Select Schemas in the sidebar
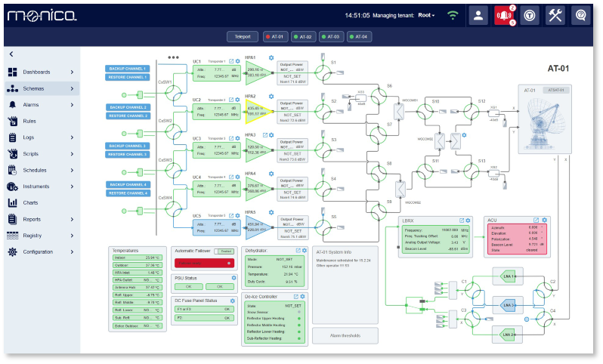The height and width of the screenshot is (364, 603). (x=42, y=88)
